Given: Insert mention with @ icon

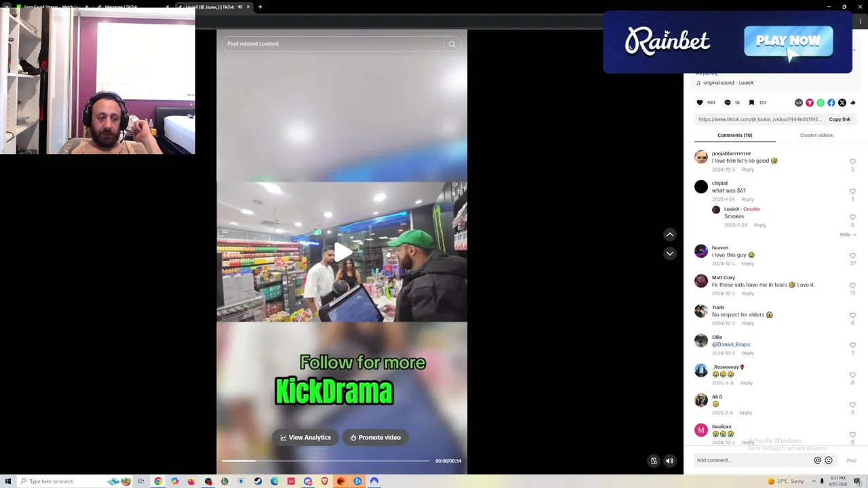Looking at the screenshot, I should click(817, 460).
